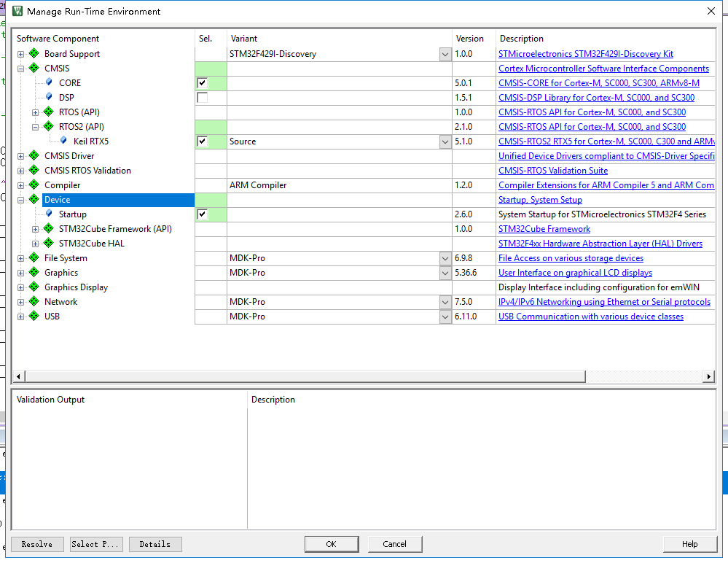Open the File System MDK-Pro variant dropdown
The image size is (728, 563).
click(x=445, y=258)
